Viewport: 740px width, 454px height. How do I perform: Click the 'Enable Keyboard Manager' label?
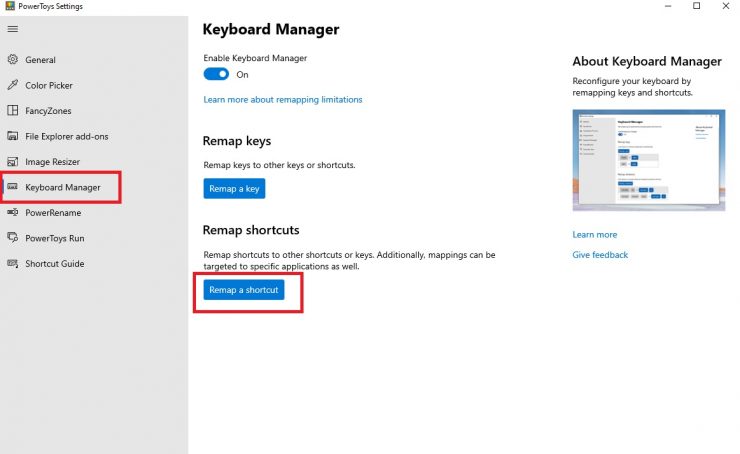coord(255,58)
